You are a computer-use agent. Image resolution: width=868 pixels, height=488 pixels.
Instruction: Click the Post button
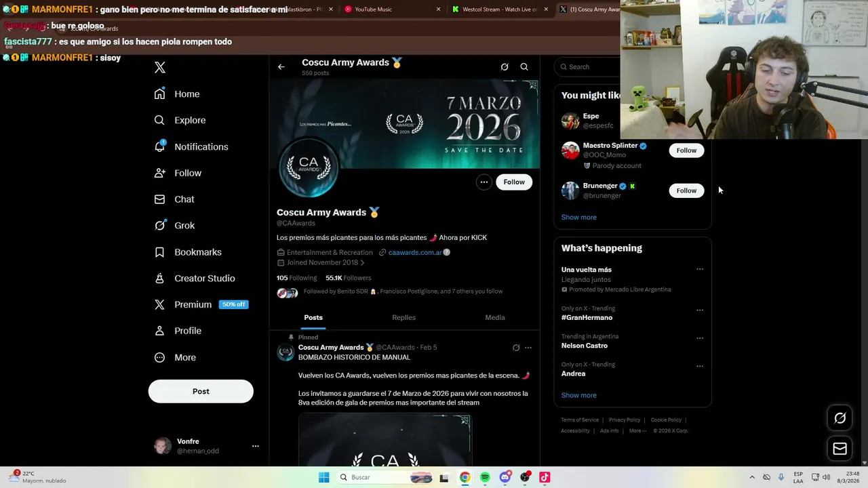click(x=201, y=391)
